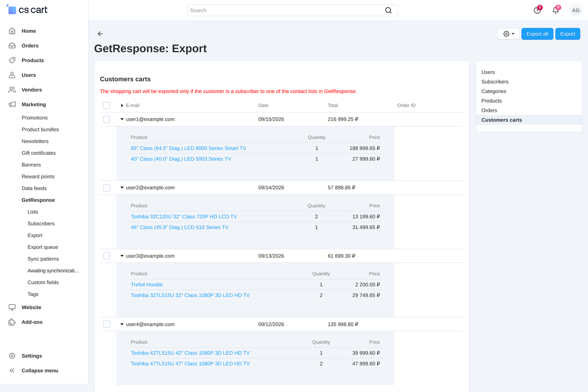Open the Trefoil Hoodie product link

click(147, 285)
